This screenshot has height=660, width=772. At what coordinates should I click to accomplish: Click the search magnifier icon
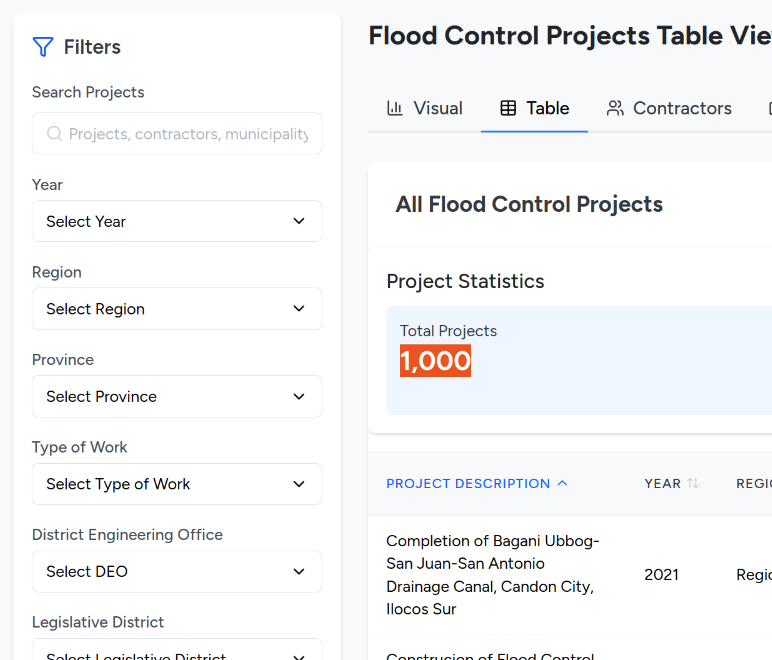point(53,134)
